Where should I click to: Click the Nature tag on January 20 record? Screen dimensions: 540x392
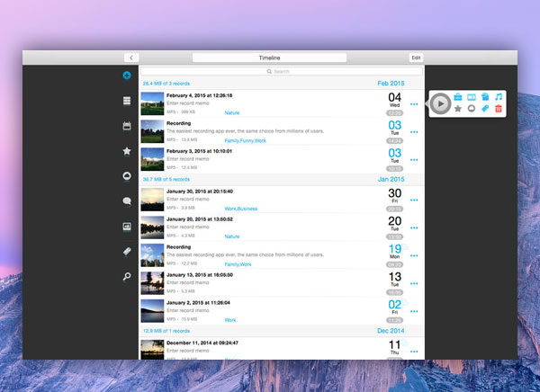pyautogui.click(x=232, y=236)
